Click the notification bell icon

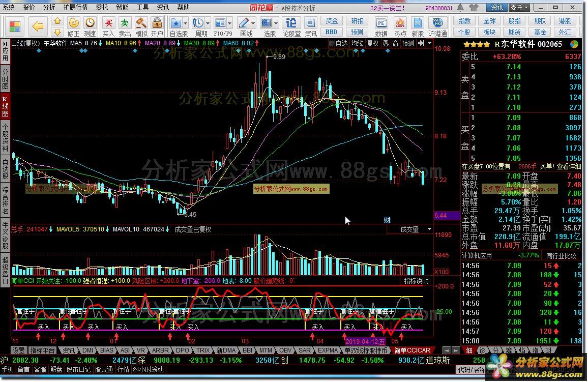pyautogui.click(x=460, y=8)
